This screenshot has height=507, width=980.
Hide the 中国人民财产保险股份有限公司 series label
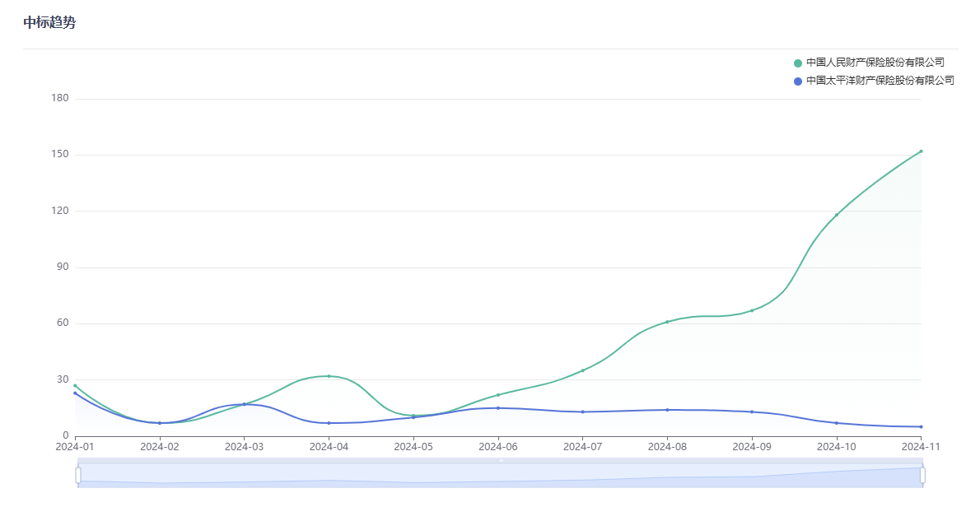tap(875, 63)
